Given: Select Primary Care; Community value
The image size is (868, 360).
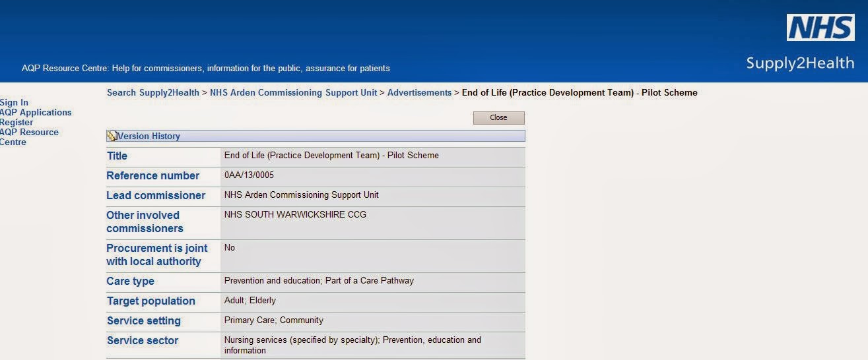Looking at the screenshot, I should click(x=274, y=320).
